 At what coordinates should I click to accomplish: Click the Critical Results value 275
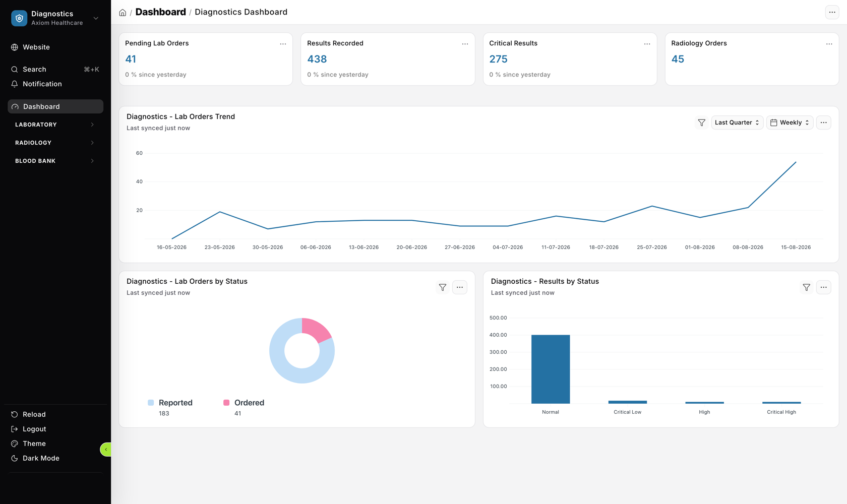click(x=498, y=59)
